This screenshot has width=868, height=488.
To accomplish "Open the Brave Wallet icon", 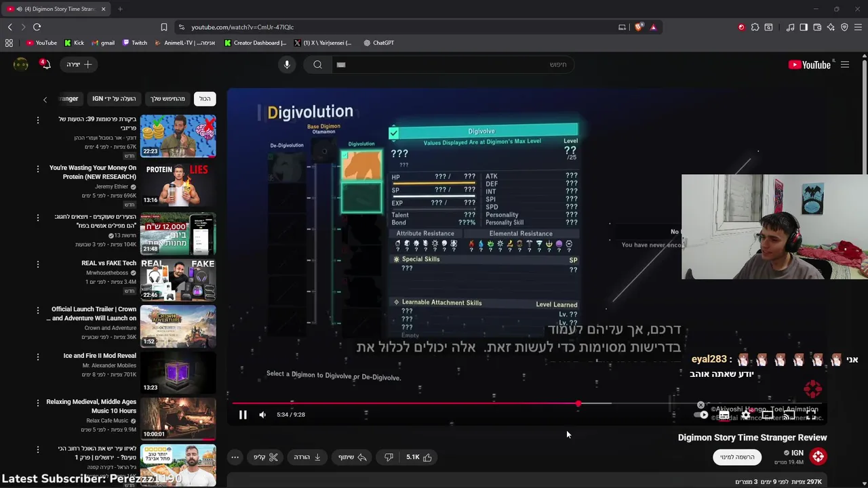I will [817, 27].
